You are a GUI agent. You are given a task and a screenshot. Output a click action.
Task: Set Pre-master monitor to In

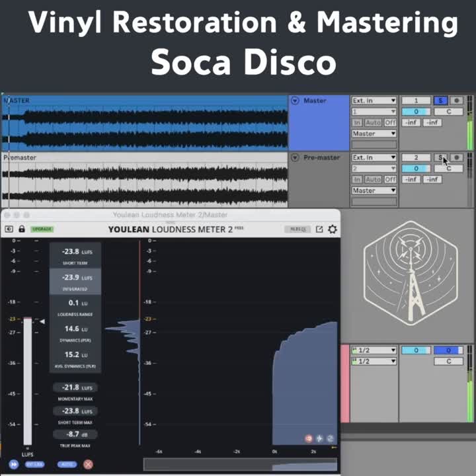(357, 179)
